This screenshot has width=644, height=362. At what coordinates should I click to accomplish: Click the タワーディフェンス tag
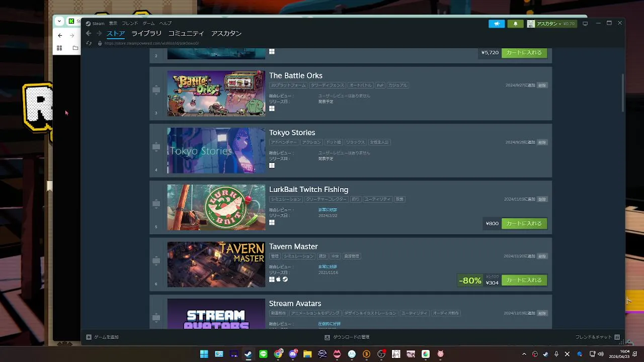pos(328,85)
